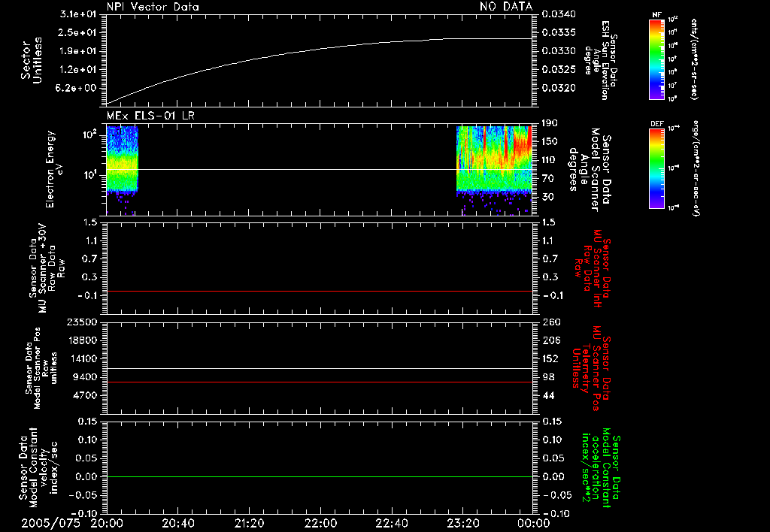The width and height of the screenshot is (770, 532).
Task: Click the '0.0340' elevation tick value
Action: pos(559,14)
